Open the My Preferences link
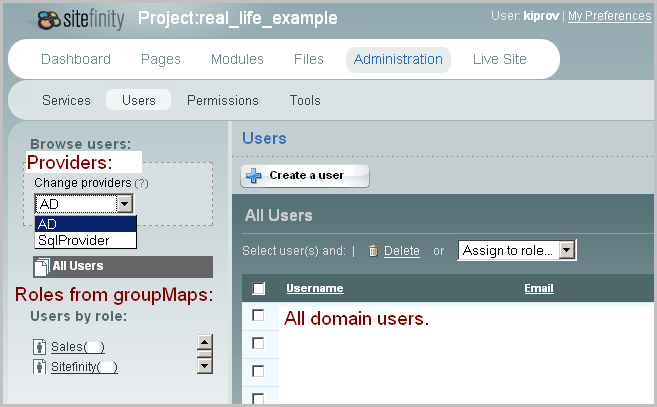 click(610, 16)
